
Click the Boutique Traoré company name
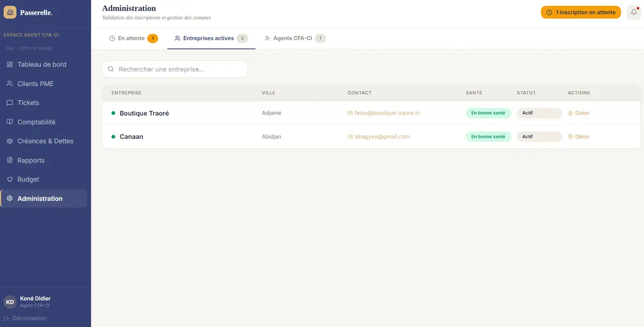[x=144, y=113]
